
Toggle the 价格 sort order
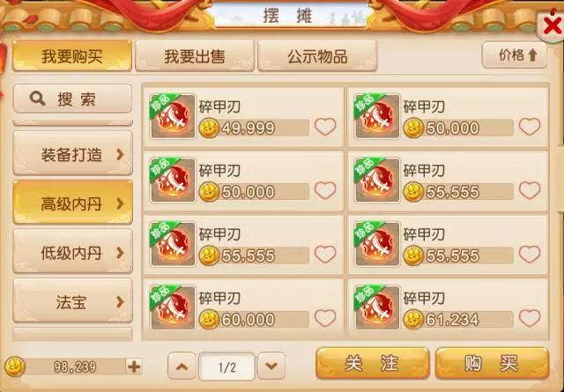tap(515, 55)
